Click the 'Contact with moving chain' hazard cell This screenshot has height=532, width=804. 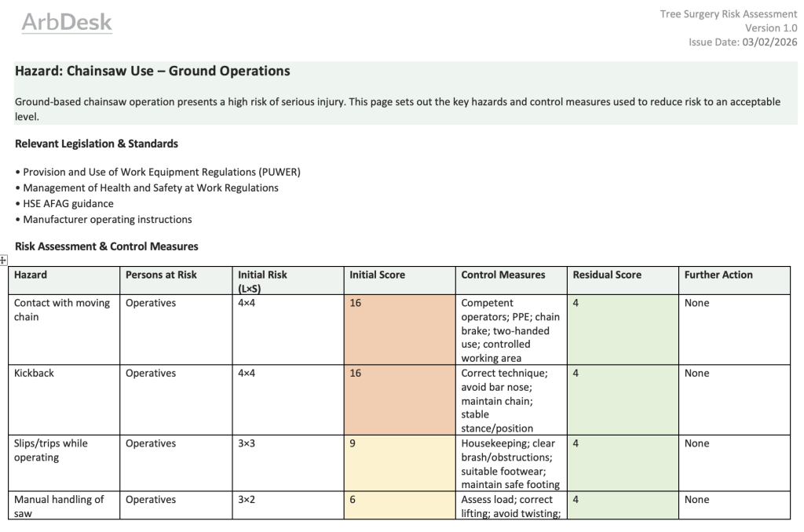62,310
